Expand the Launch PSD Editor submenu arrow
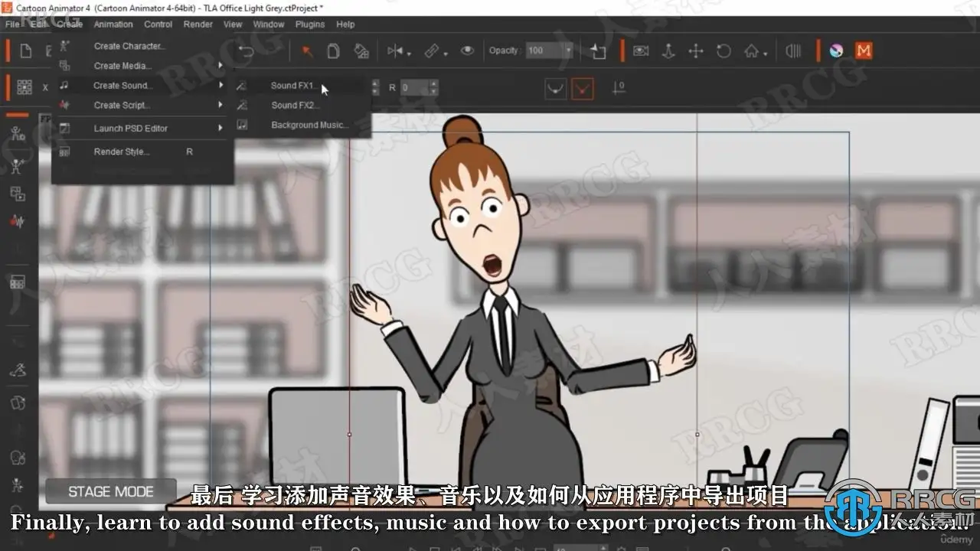Screen dimensions: 980x551 click(220, 128)
